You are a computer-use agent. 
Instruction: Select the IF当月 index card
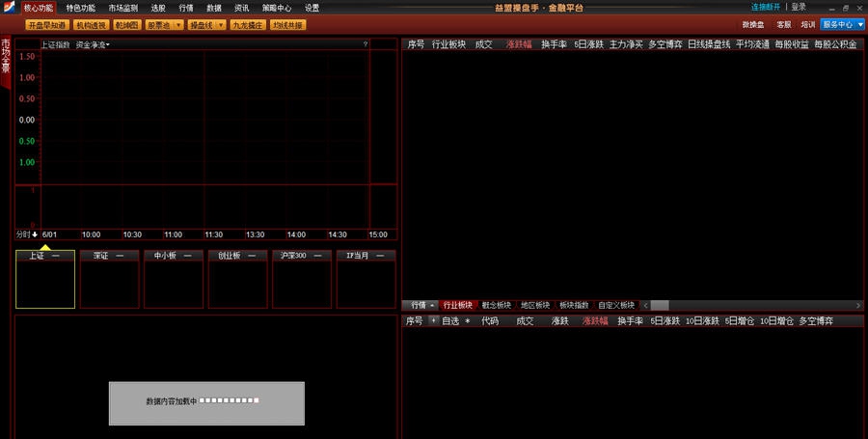coord(366,279)
